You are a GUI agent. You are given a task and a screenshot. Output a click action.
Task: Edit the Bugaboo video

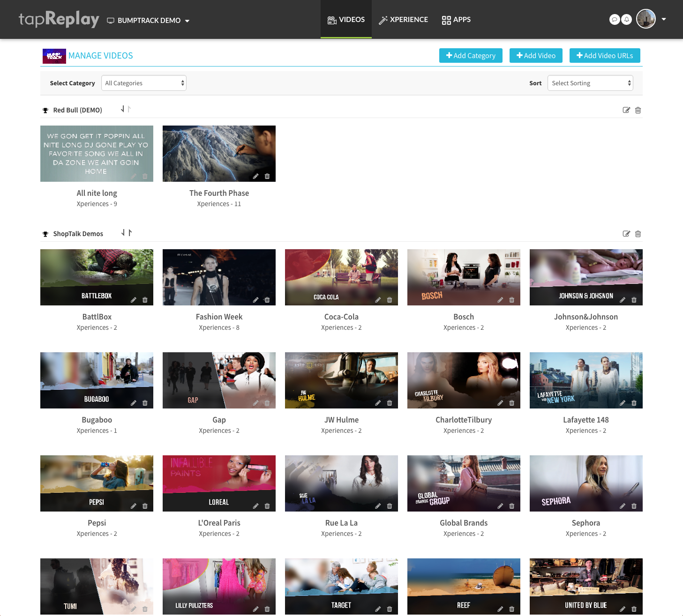pyautogui.click(x=133, y=403)
